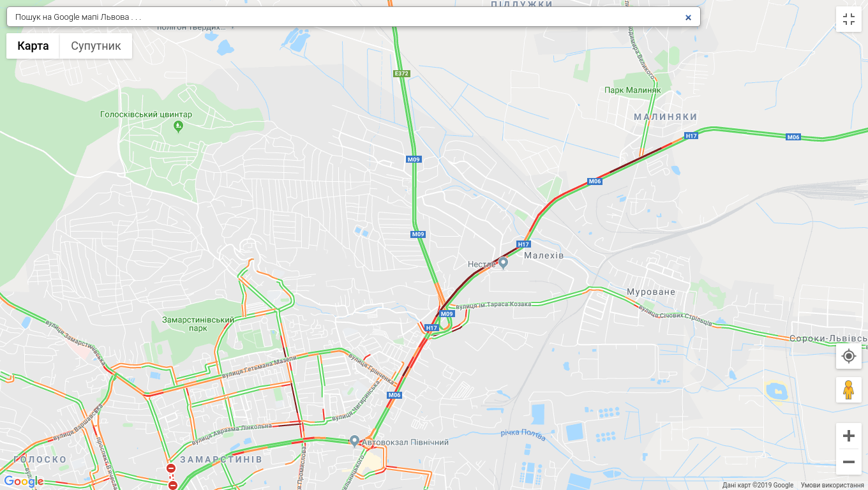This screenshot has height=490, width=868.
Task: Zoom out with the minus button
Action: (849, 462)
